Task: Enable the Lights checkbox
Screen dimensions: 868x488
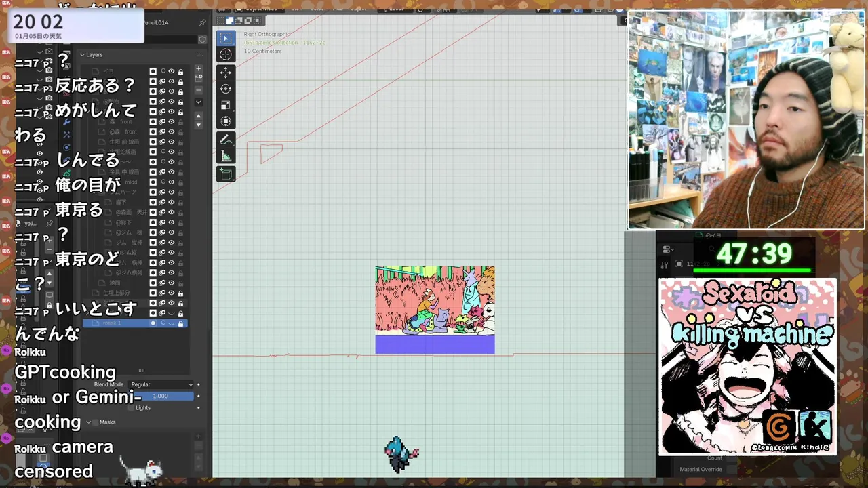Action: (131, 407)
